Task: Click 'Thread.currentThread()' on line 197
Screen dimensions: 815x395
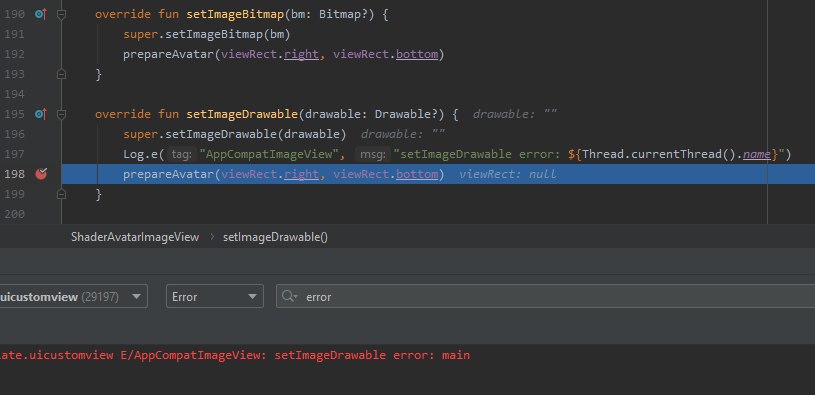Action: [x=659, y=154]
